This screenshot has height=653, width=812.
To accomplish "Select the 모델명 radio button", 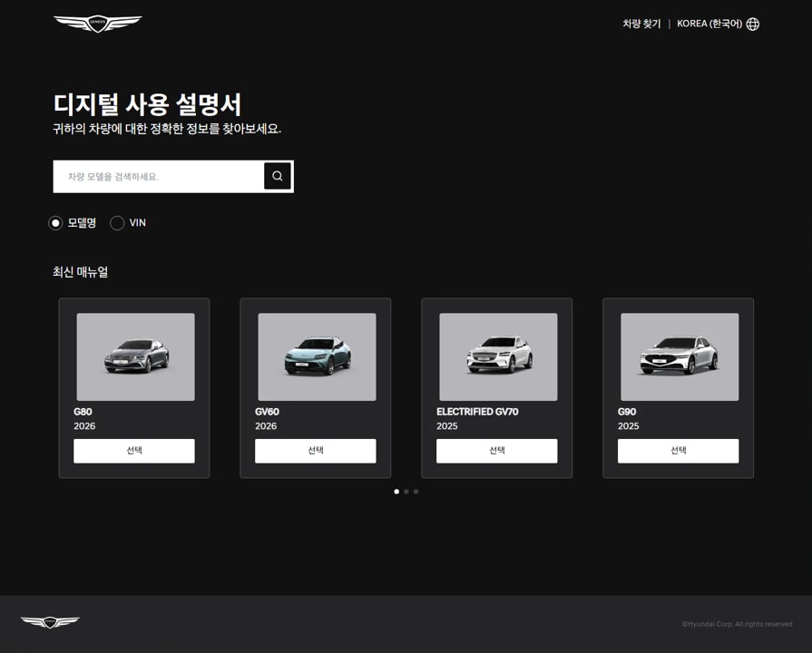I will point(55,223).
